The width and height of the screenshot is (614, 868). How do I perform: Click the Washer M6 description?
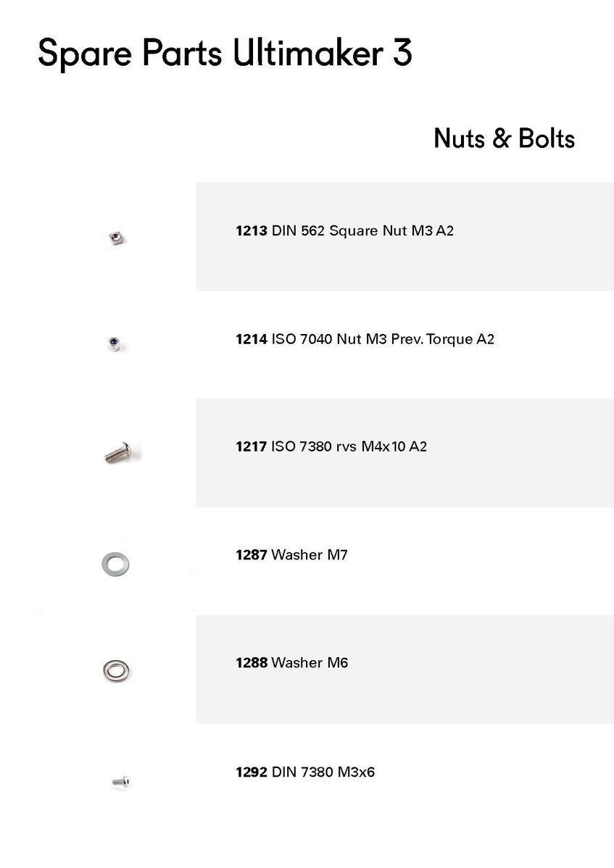coord(310,663)
